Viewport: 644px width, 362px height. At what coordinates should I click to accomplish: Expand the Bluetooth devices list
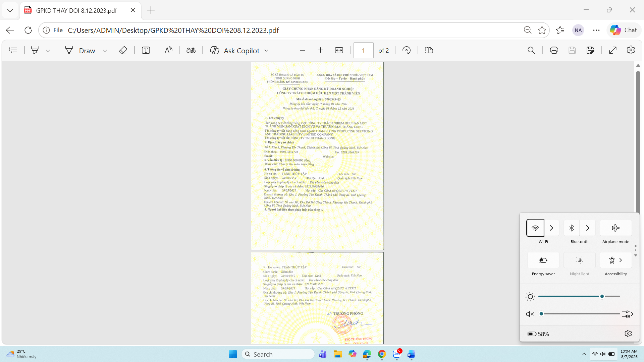pos(588,228)
